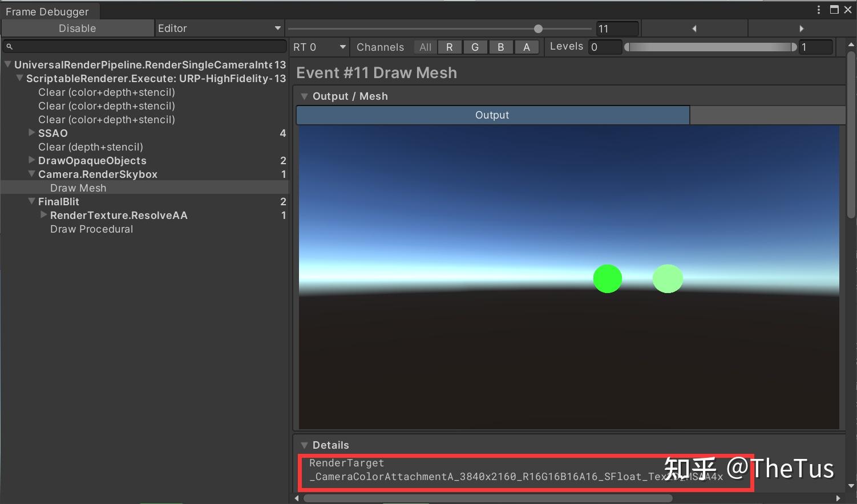The image size is (857, 504).
Task: Click the Frame Debugger window tab
Action: click(48, 11)
